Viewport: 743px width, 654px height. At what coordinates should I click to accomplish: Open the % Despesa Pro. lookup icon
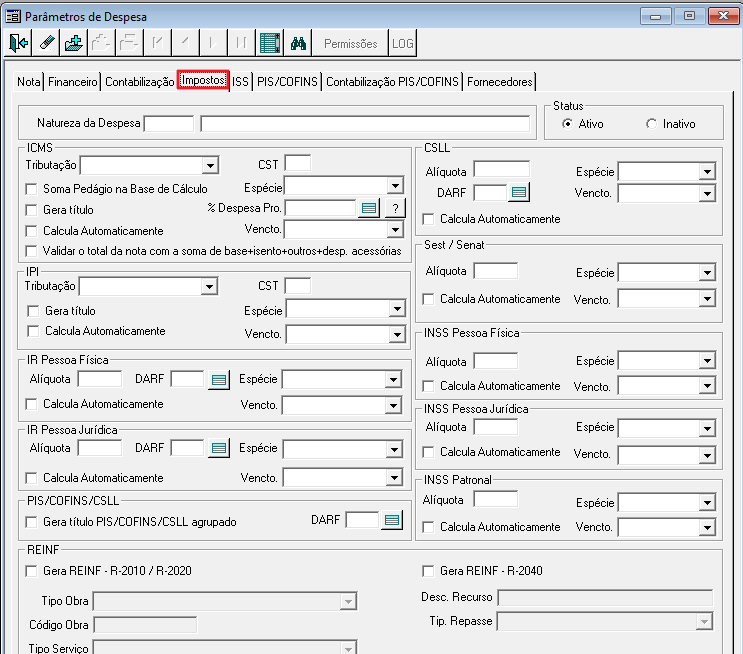[x=369, y=208]
